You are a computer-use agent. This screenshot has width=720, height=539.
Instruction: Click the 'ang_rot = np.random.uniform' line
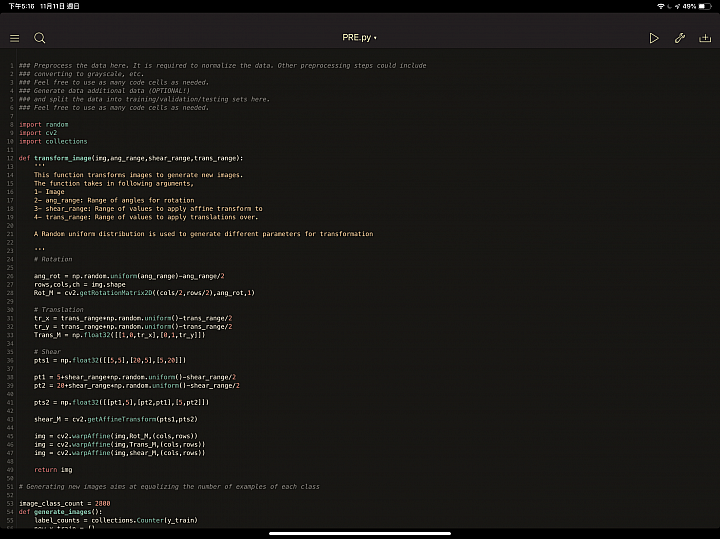[x=129, y=276]
